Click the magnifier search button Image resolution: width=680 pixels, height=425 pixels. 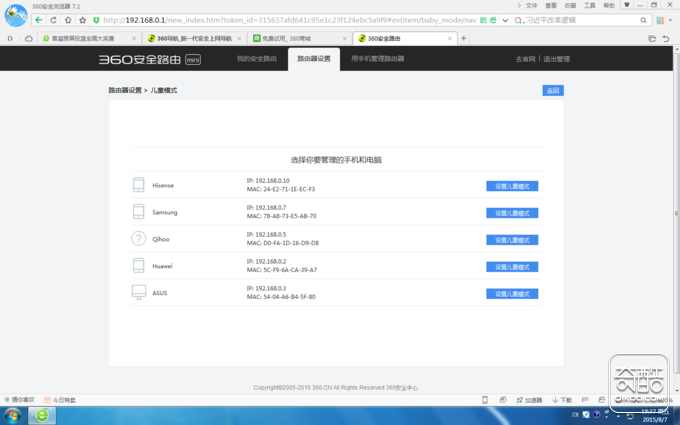coord(644,20)
